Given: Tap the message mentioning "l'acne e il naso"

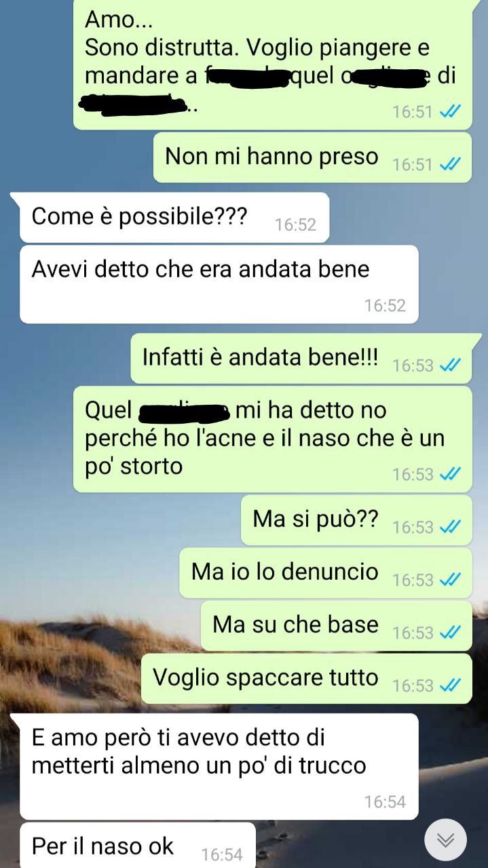Looking at the screenshot, I should [272, 439].
